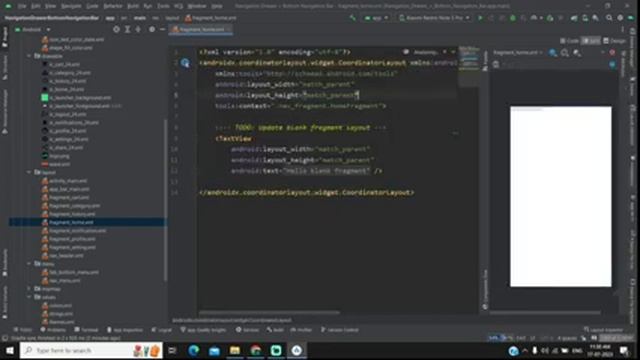This screenshot has height=360, width=640.
Task: Open the app run configuration dropdown
Action: click(x=376, y=18)
